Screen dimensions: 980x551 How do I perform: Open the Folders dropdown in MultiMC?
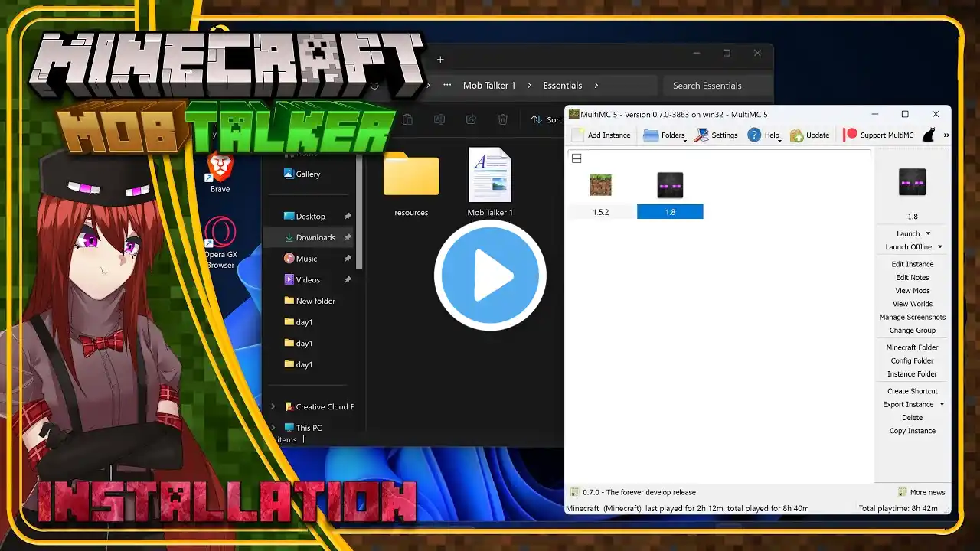pyautogui.click(x=665, y=135)
